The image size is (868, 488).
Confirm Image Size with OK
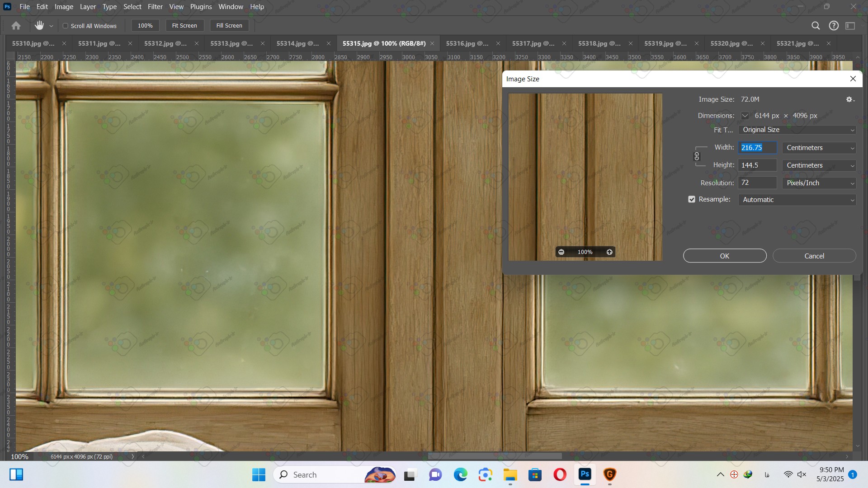click(x=725, y=256)
